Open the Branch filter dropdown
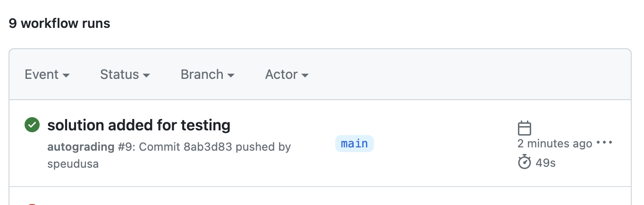Viewport: 644px width, 205px height. 208,75
